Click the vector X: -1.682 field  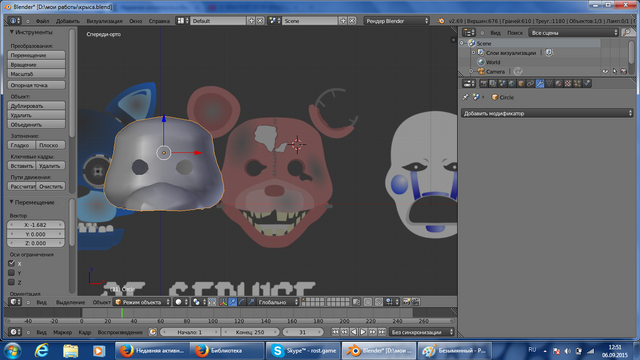coord(36,225)
